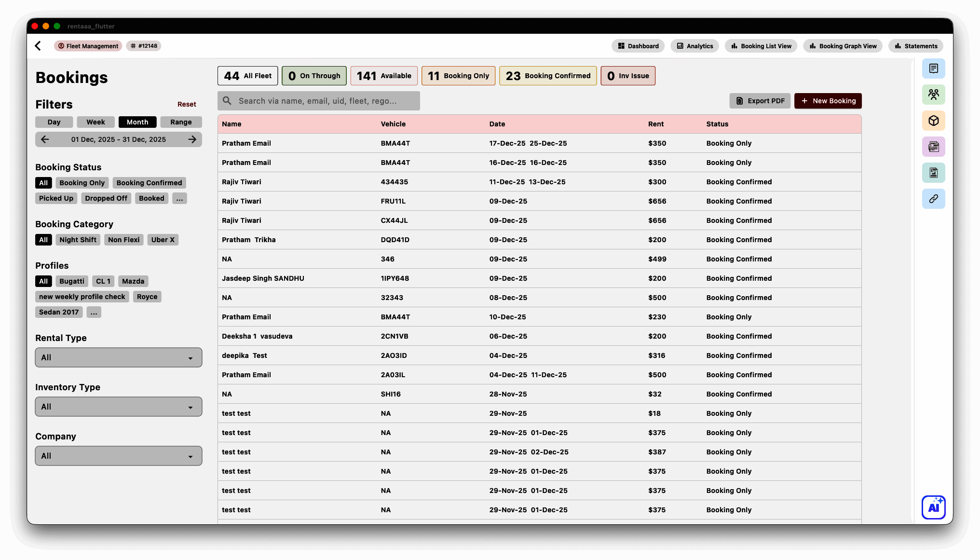Open the AI assistant icon
Screen dimensions: 980x560
click(933, 507)
